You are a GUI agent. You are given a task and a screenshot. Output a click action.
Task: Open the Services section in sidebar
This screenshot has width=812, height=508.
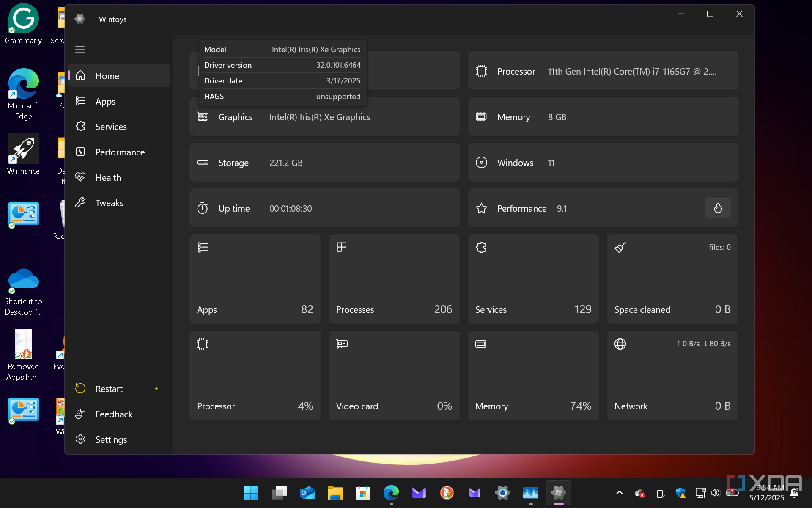tap(118, 127)
